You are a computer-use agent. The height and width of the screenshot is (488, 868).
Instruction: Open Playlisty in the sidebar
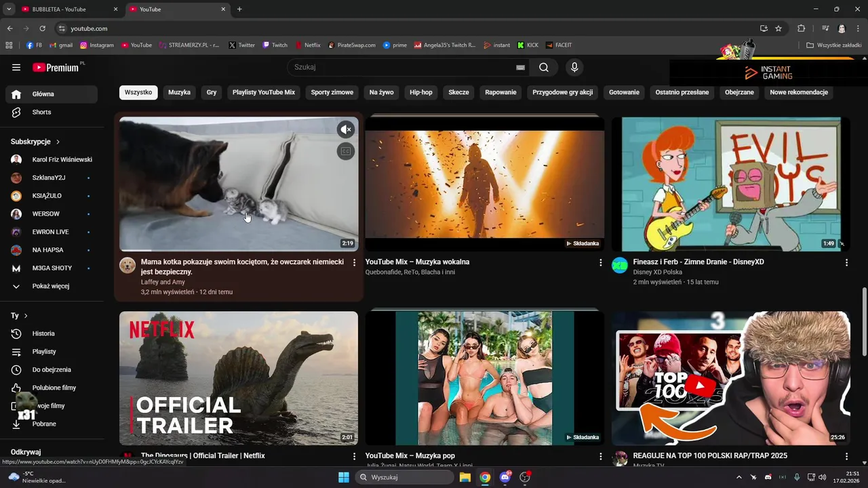coord(52,352)
